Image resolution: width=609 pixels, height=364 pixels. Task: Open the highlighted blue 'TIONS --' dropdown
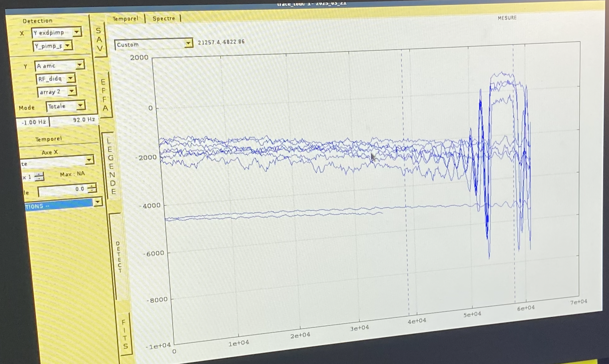tap(98, 202)
